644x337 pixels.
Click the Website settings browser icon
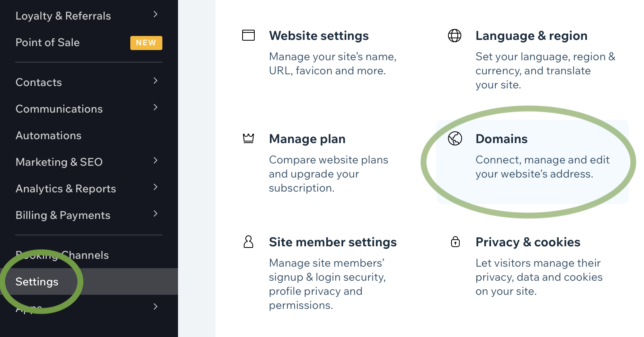248,35
